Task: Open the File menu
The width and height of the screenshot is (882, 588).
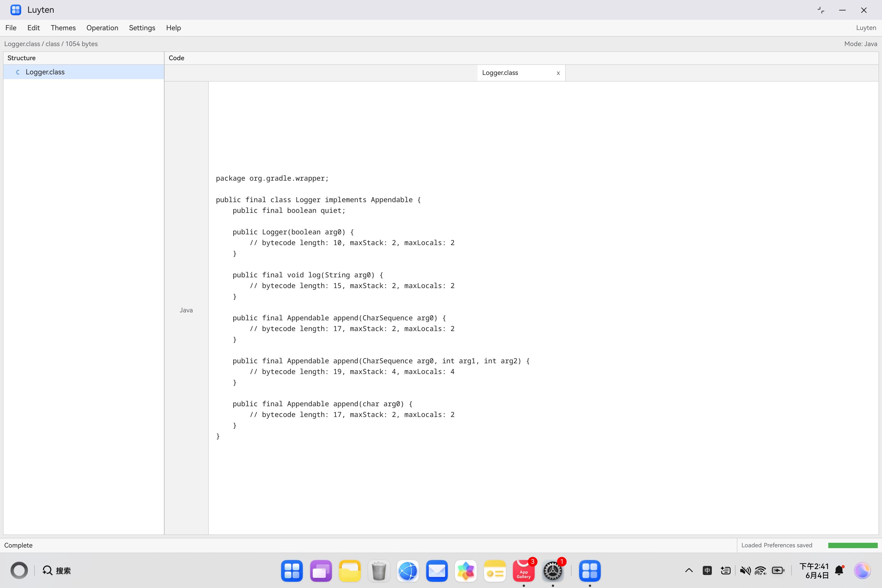Action: coord(11,28)
